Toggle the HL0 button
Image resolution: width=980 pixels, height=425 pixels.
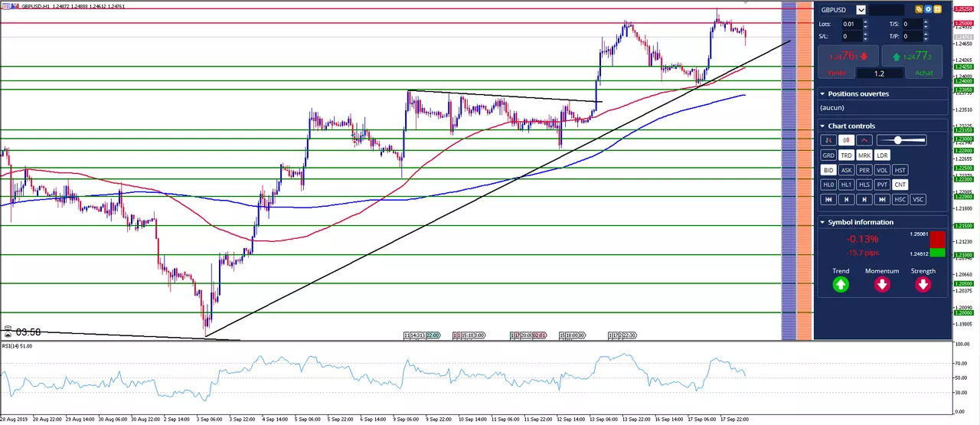pyautogui.click(x=828, y=185)
